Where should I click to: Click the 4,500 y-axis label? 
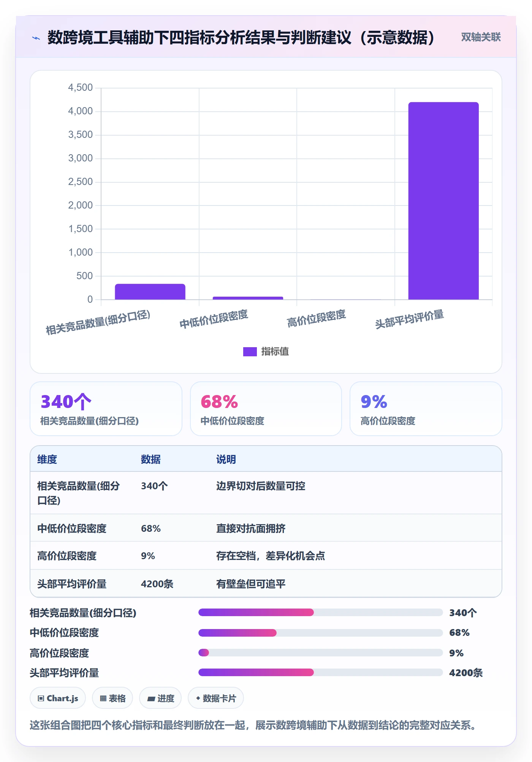tap(80, 87)
